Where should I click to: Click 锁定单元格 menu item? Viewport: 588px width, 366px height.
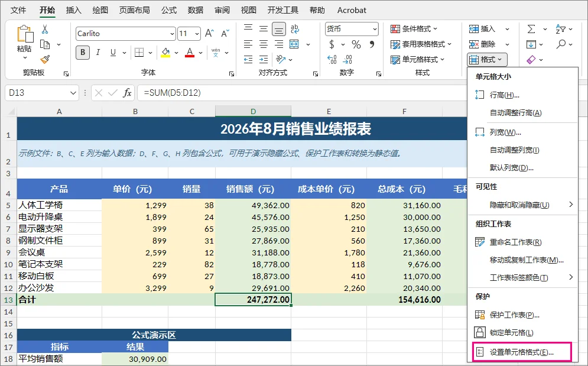pos(523,332)
